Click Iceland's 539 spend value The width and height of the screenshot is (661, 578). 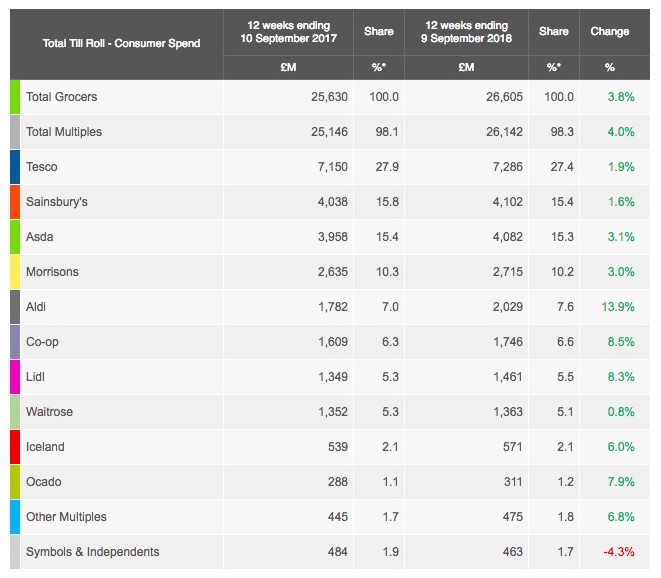click(x=338, y=447)
